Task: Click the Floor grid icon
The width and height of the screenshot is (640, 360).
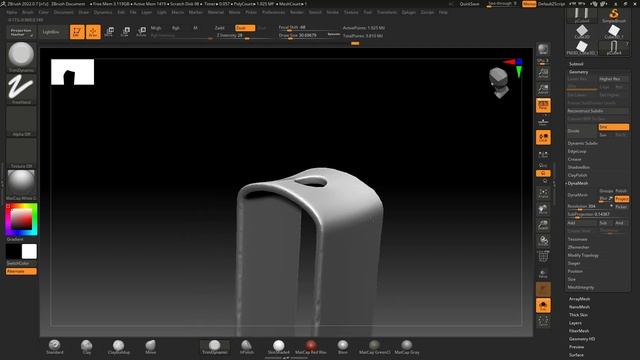Action: click(543, 121)
